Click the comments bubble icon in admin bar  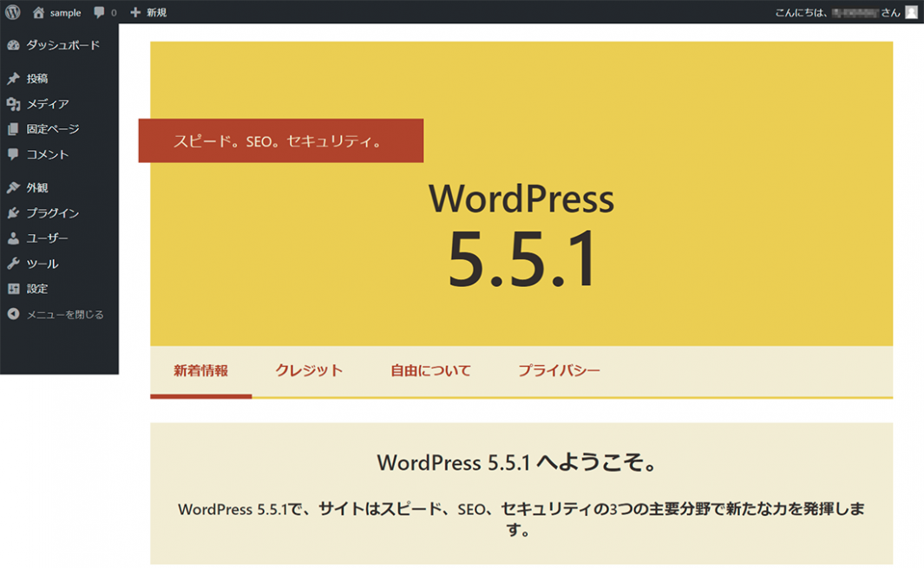pos(100,13)
